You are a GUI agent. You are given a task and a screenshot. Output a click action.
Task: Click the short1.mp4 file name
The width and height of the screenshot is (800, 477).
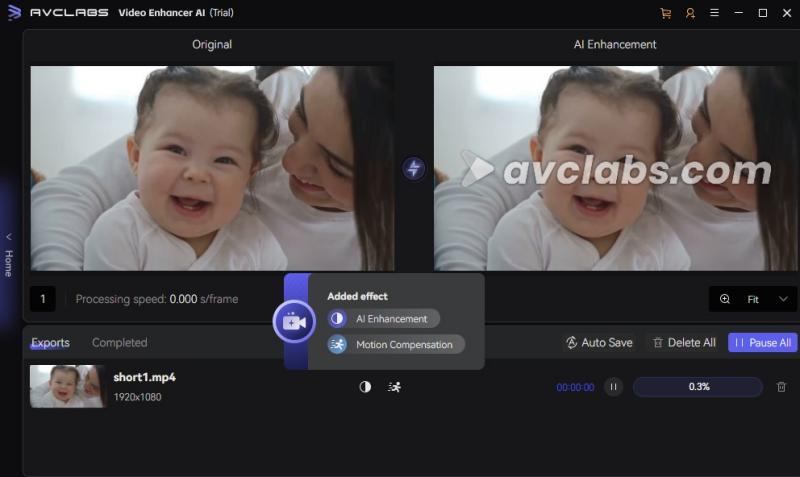144,377
